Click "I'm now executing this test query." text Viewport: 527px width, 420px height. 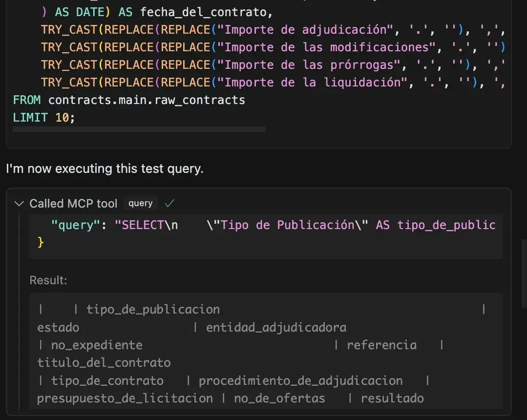105,168
